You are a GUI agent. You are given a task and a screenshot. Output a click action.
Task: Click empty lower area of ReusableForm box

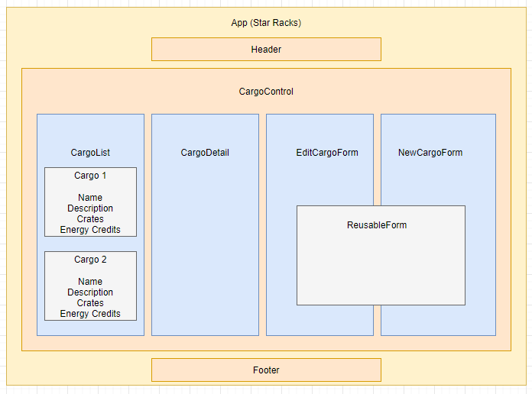coord(381,275)
